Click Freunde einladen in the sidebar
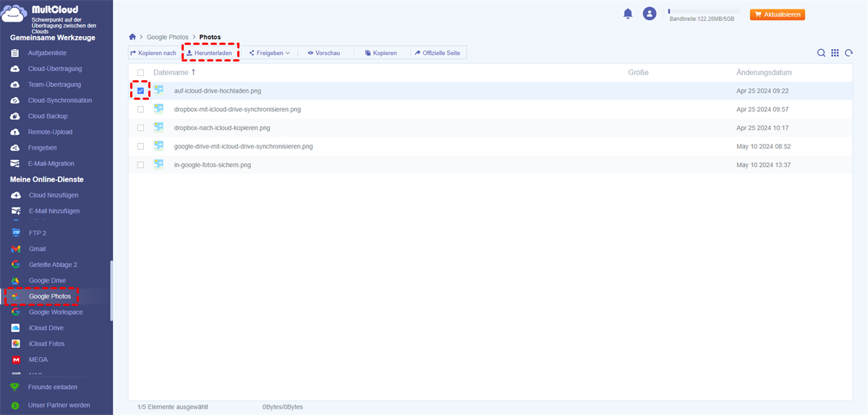This screenshot has width=868, height=415. click(53, 388)
